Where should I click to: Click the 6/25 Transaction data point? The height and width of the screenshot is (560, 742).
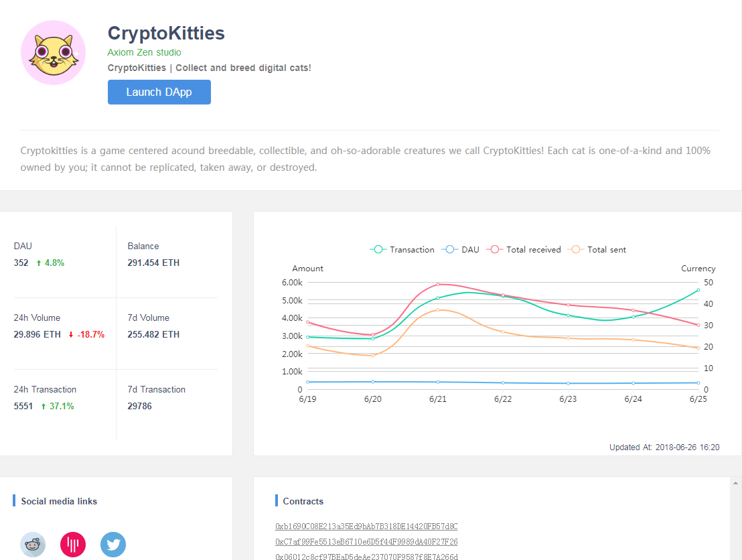[x=698, y=290]
